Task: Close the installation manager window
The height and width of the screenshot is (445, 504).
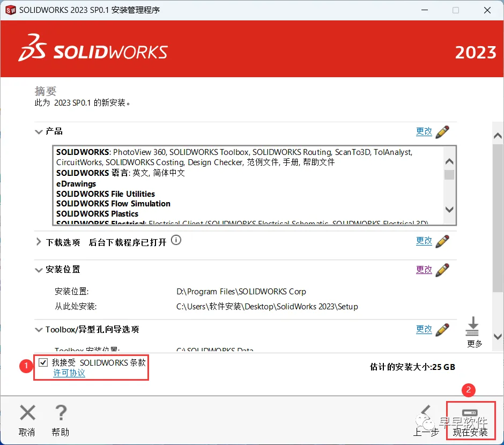Action: [x=487, y=10]
